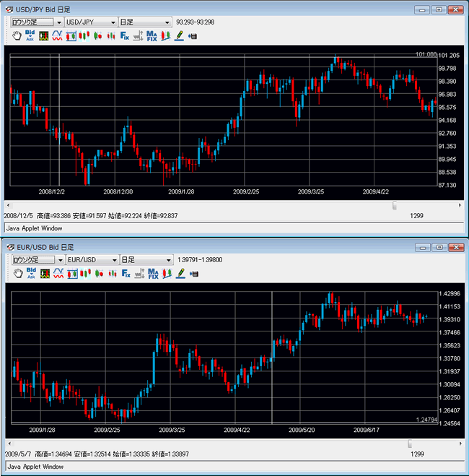Select the pencil draw tool in USD/JPY window
Viewport: 469px width, 476px height.
(179, 36)
